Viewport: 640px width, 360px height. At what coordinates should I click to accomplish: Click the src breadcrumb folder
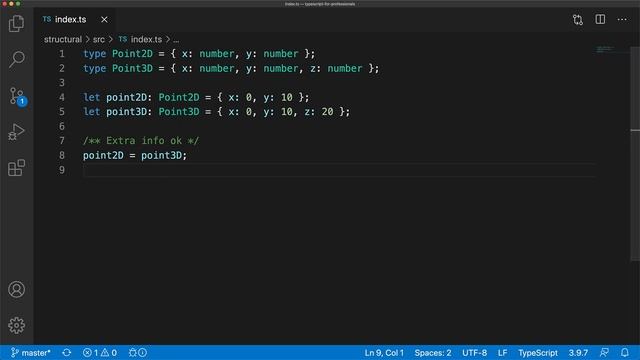point(99,40)
